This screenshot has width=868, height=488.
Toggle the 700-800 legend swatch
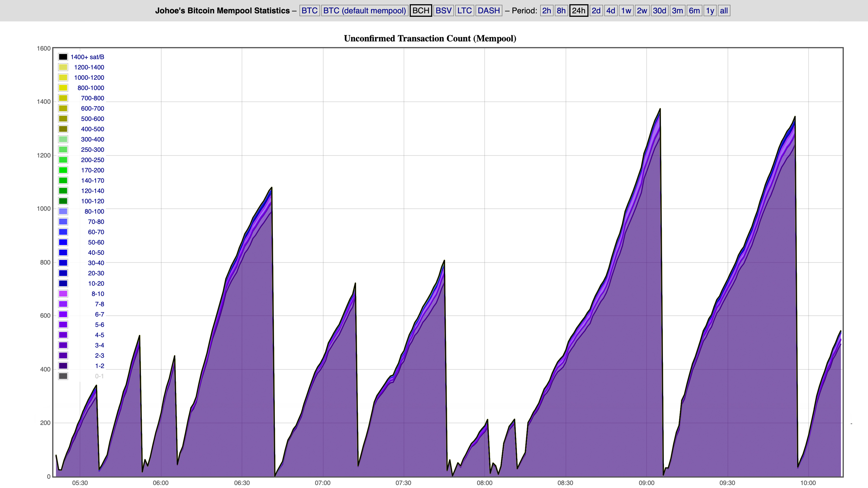tap(63, 98)
